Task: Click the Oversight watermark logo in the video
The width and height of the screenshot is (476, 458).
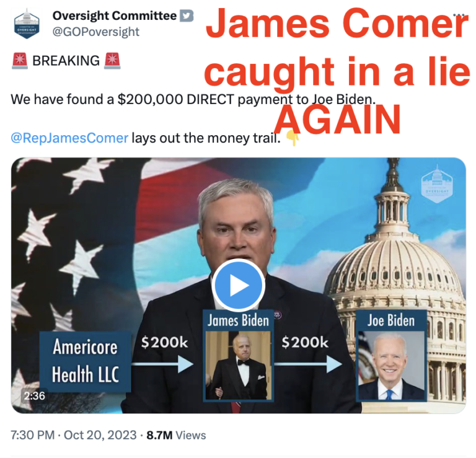Action: click(x=436, y=184)
